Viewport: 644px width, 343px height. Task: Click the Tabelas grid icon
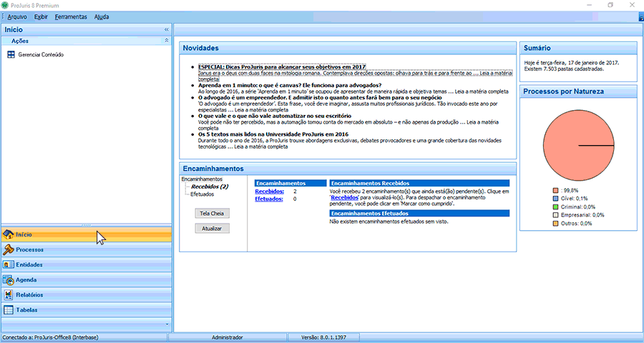(x=8, y=309)
